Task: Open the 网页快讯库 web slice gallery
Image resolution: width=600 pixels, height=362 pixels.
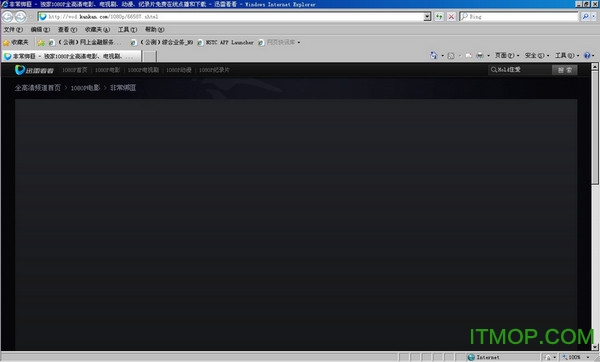Action: 277,42
